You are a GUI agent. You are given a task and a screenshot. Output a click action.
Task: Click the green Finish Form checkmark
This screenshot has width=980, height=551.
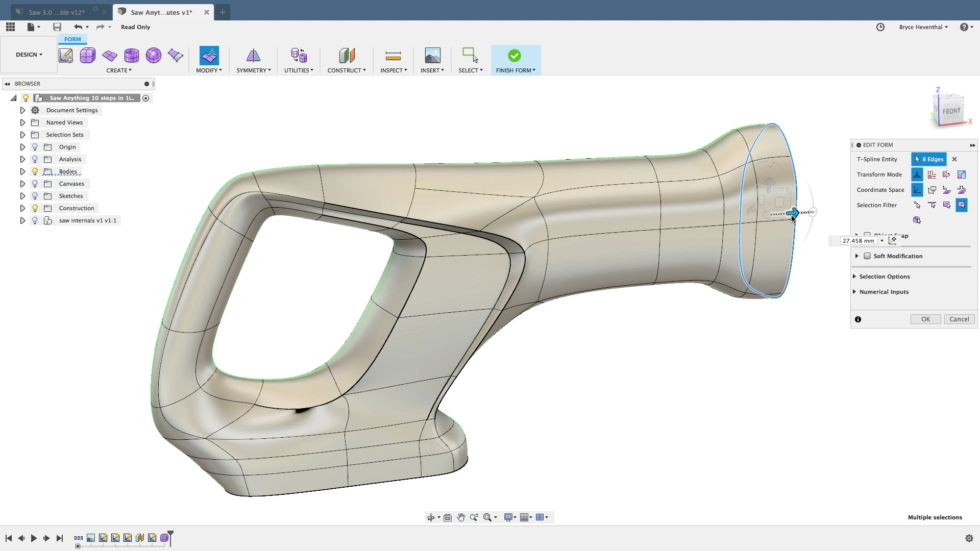click(514, 55)
